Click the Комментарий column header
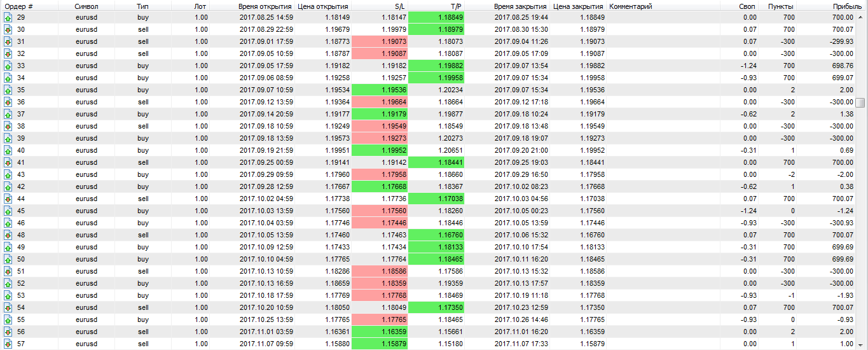The height and width of the screenshot is (350, 868). click(x=630, y=6)
